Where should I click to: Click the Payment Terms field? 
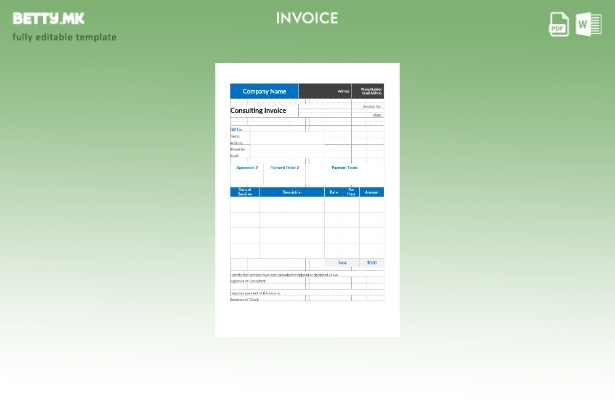click(345, 168)
